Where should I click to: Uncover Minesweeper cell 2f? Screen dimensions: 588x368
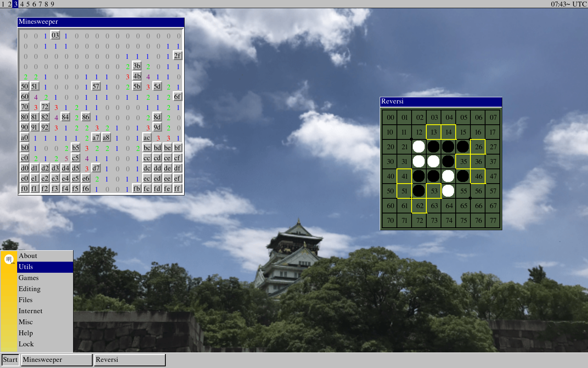click(x=177, y=56)
